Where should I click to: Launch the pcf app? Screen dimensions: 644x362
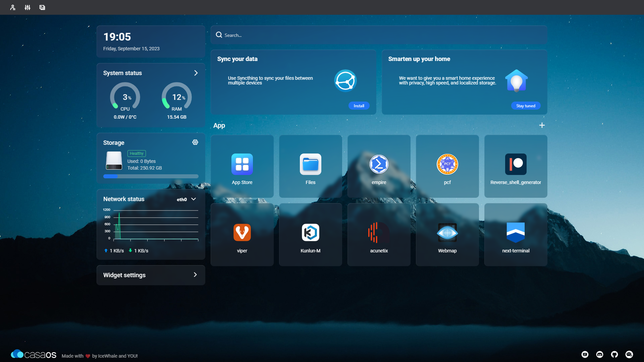coord(447,164)
